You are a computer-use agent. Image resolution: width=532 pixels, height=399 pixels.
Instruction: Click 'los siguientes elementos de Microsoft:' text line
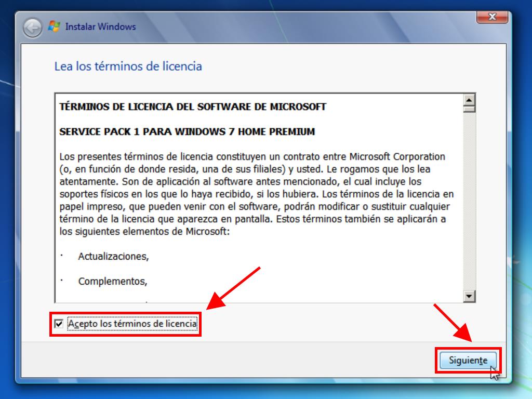[144, 232]
